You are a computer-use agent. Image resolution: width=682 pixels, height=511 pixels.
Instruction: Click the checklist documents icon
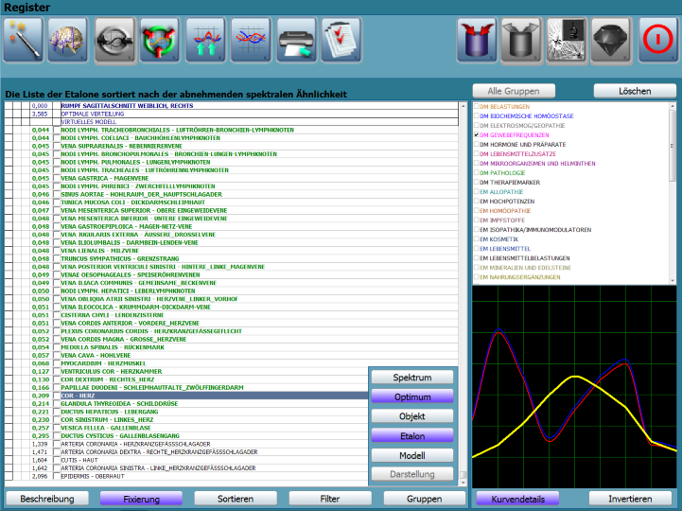point(341,42)
